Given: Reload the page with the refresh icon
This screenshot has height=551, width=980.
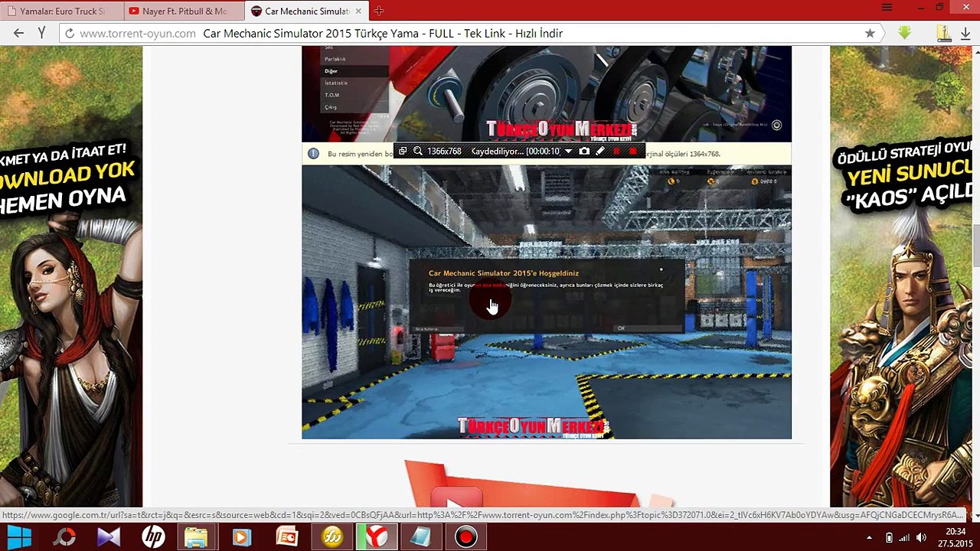Looking at the screenshot, I should coord(70,34).
